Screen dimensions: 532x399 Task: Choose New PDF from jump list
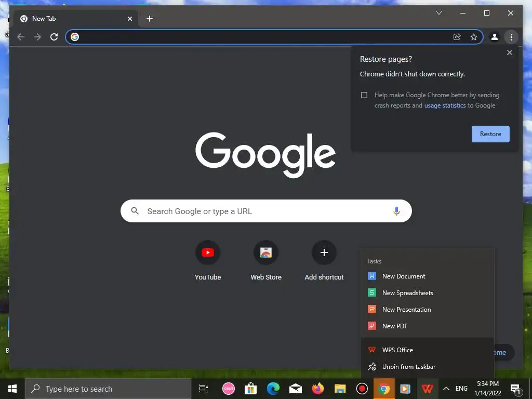coord(428,326)
